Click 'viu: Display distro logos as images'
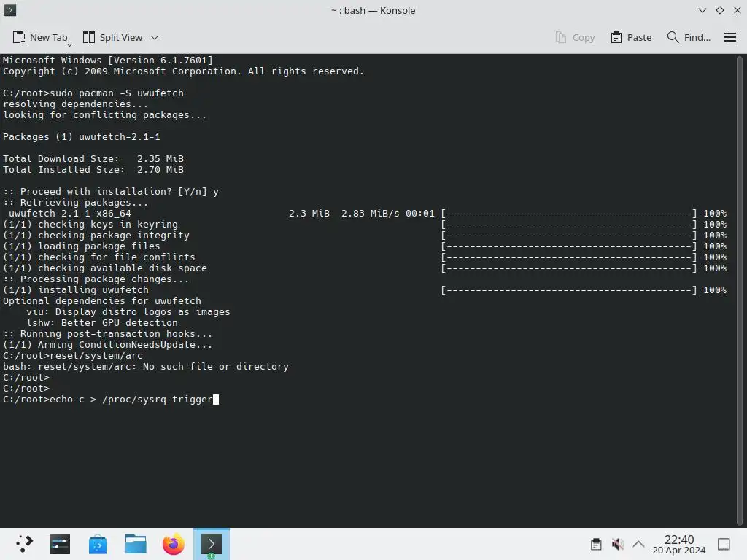This screenshot has height=560, width=747. point(128,312)
